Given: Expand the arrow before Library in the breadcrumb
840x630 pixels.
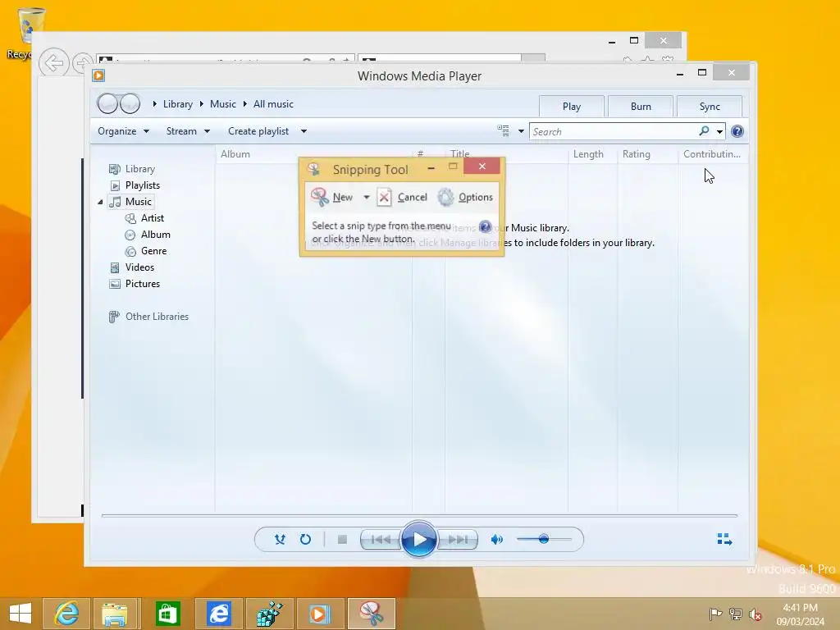Looking at the screenshot, I should click(155, 104).
